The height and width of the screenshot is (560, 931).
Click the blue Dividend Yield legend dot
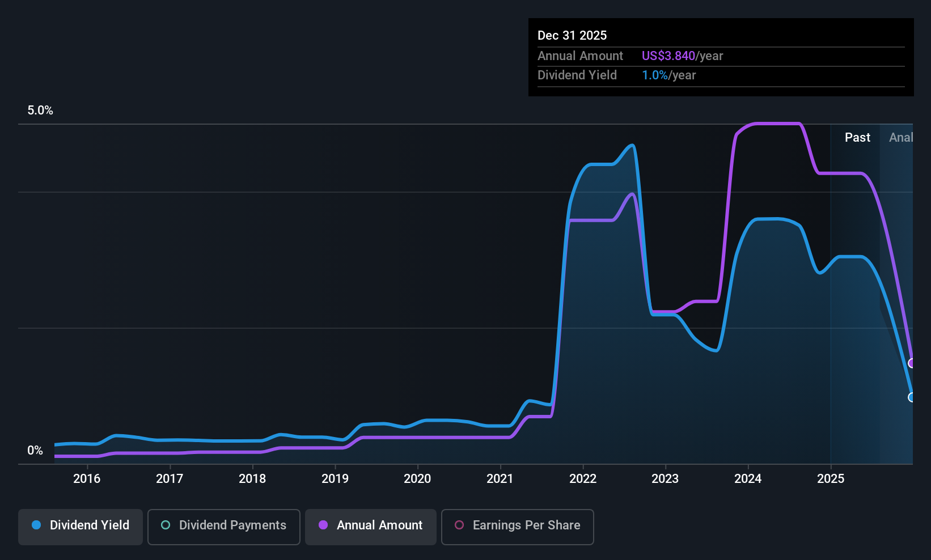click(x=36, y=525)
